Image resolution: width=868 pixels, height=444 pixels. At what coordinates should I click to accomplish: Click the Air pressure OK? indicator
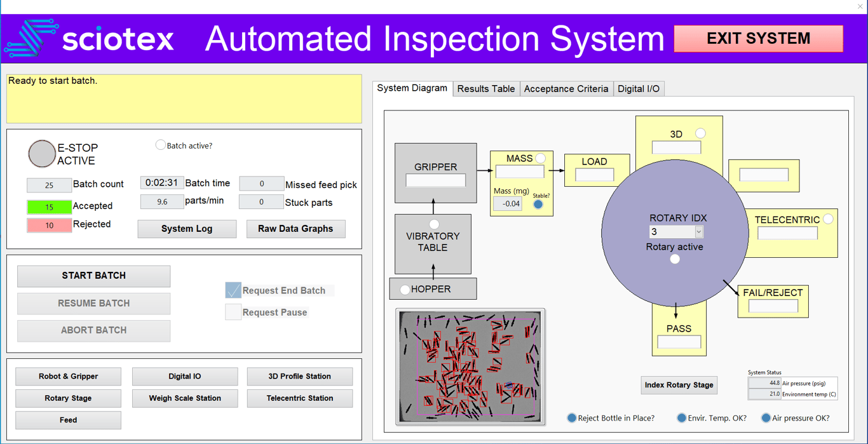tap(766, 418)
